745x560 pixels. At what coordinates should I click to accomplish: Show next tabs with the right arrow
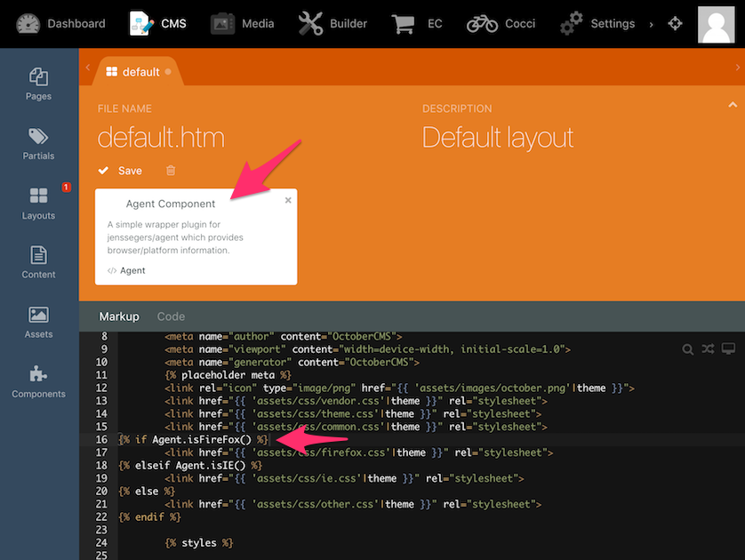737,68
